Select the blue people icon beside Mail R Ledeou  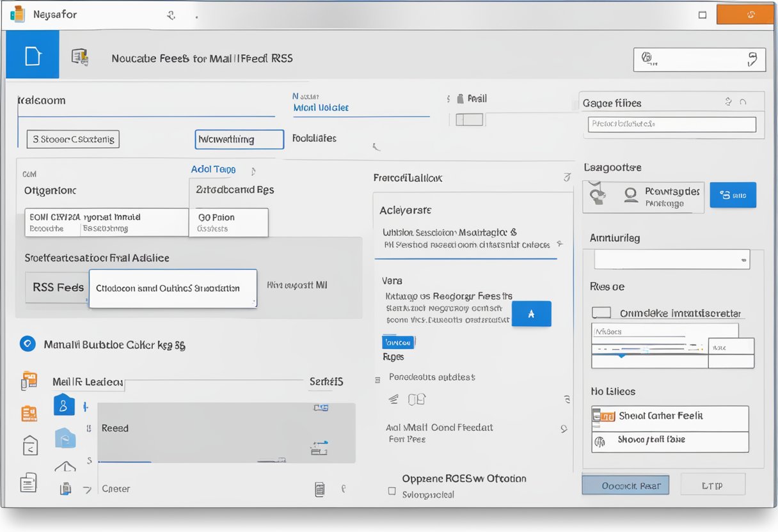tap(63, 405)
